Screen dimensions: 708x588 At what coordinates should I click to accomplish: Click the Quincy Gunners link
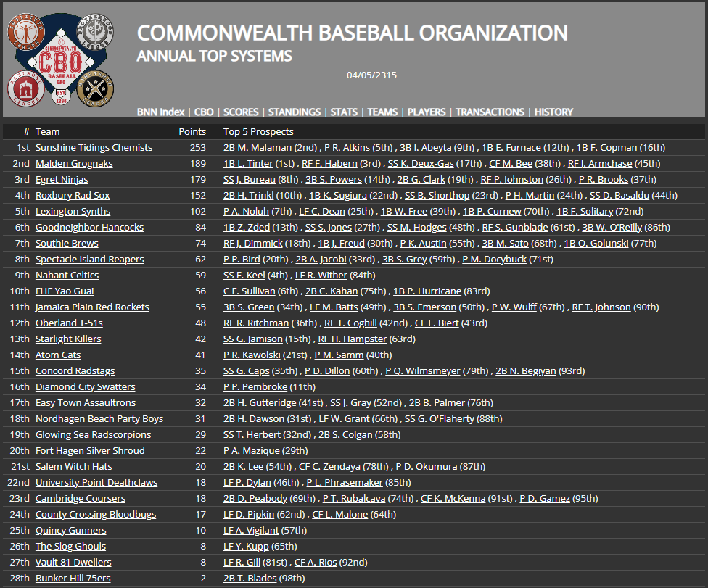coord(71,530)
